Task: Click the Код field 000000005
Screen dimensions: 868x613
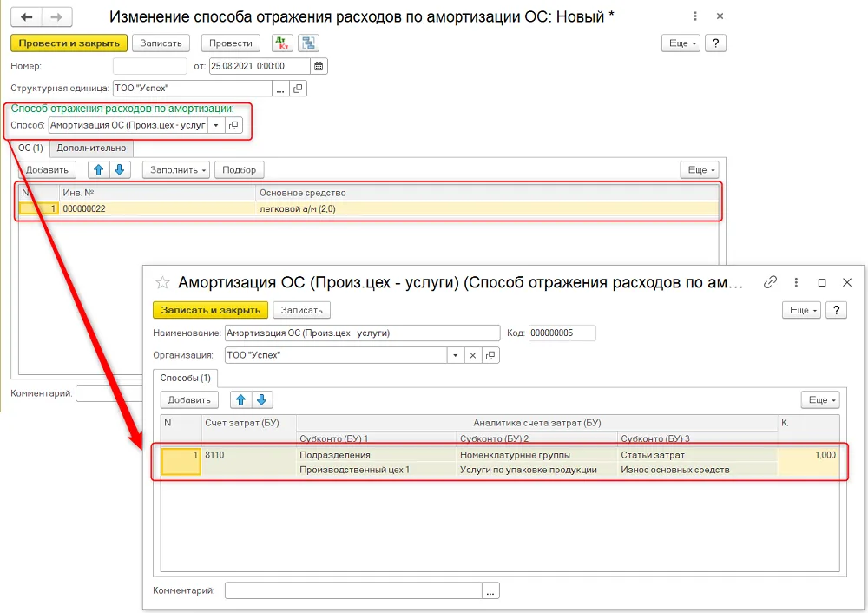Action: pos(562,333)
